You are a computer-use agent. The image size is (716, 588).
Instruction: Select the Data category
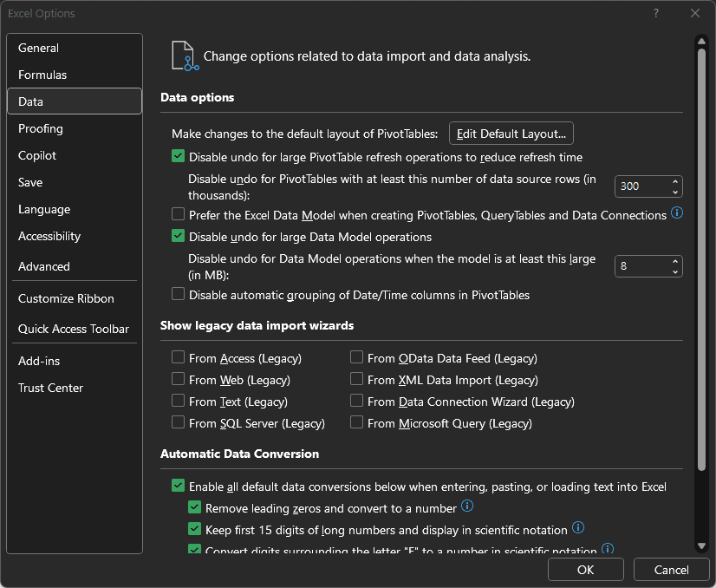pos(75,101)
